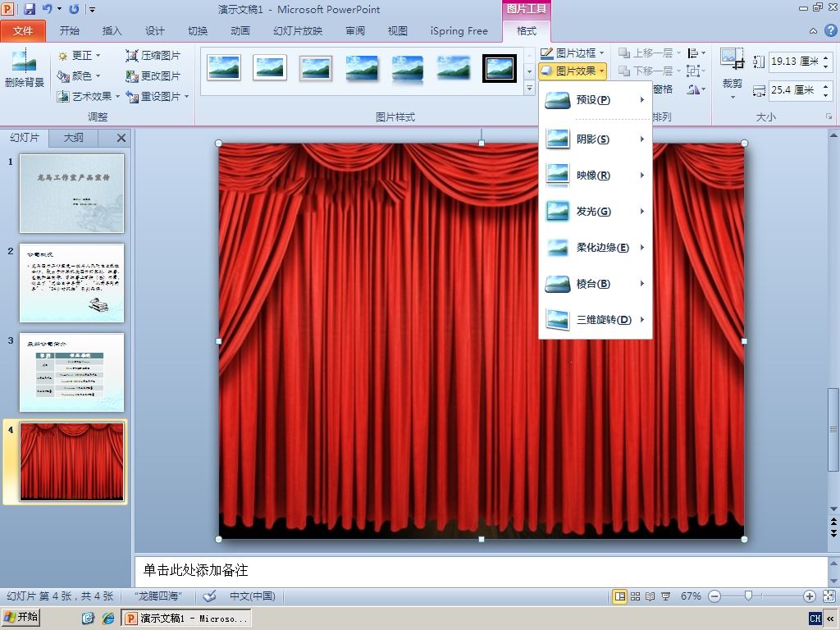The height and width of the screenshot is (630, 840).
Task: Click Change Picture (更改图片) icon
Action: click(x=132, y=76)
